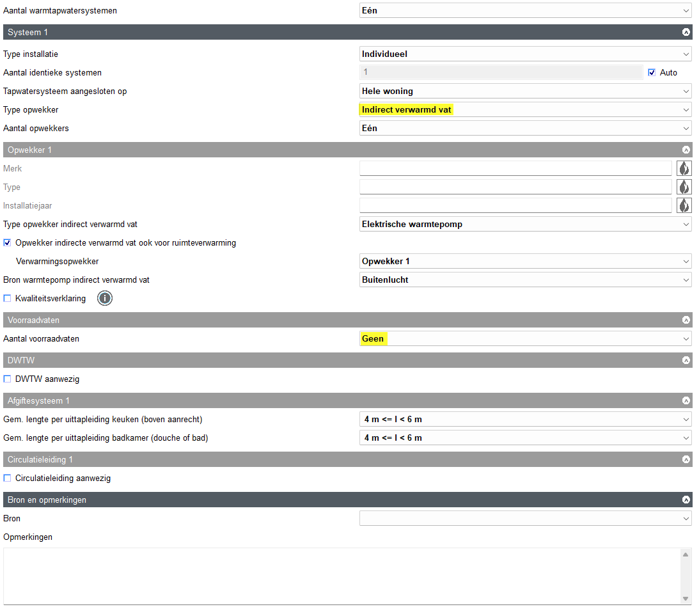Click the Opmerkingen scrollbar down arrow
Screen dimensions: 699x616
(x=686, y=599)
